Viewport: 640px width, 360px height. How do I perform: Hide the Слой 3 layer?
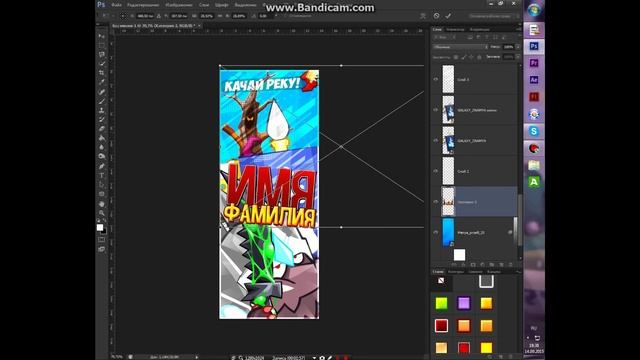pos(436,79)
